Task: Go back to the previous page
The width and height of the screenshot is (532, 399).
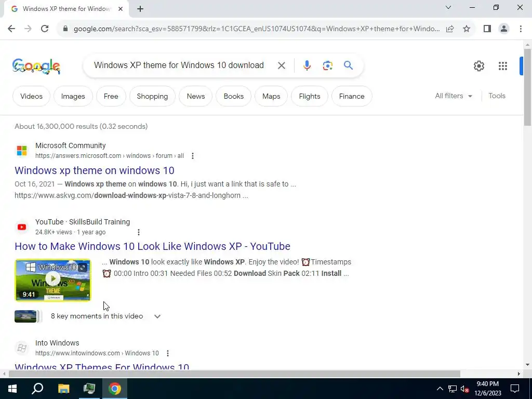Action: 11,29
